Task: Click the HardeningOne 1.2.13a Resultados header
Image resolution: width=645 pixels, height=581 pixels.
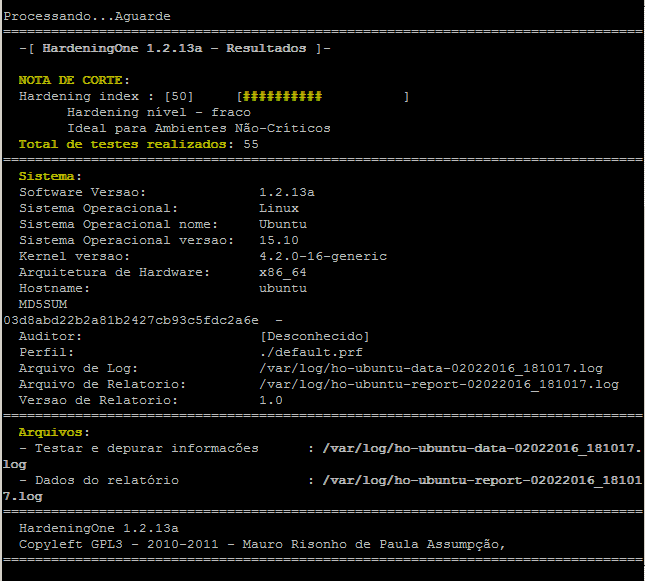Action: coord(174,48)
